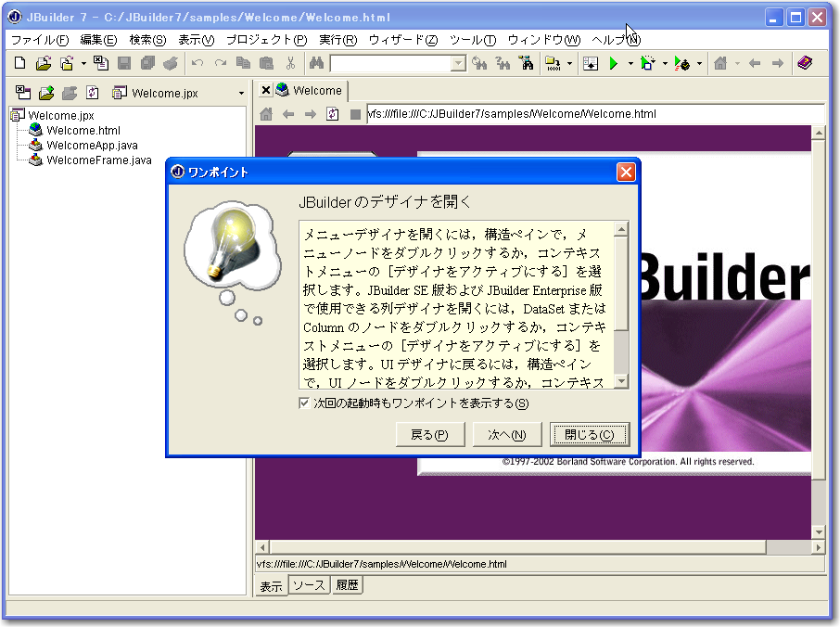Open the search text combo box dropdown
This screenshot has height=627, width=840.
pos(458,64)
